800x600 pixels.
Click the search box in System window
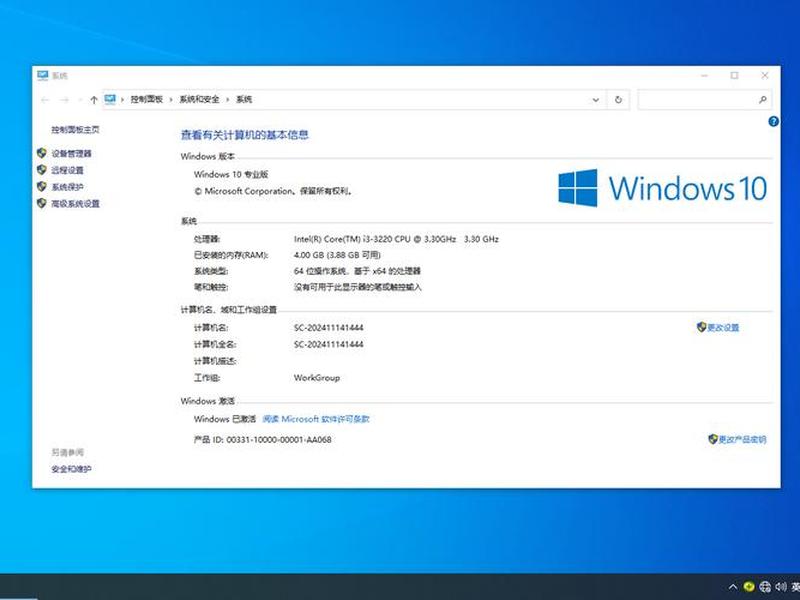point(704,100)
